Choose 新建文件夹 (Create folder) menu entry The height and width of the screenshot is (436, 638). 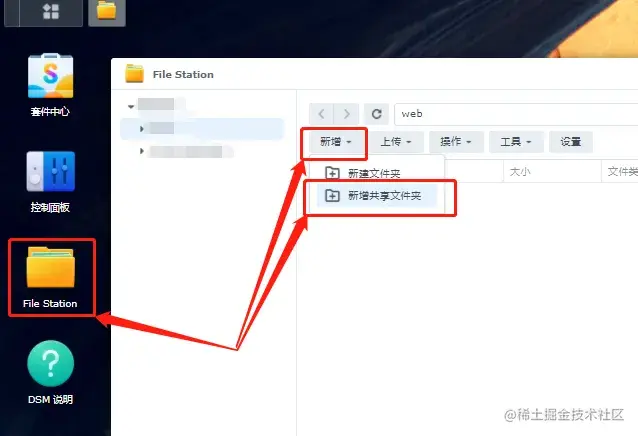tap(376, 174)
